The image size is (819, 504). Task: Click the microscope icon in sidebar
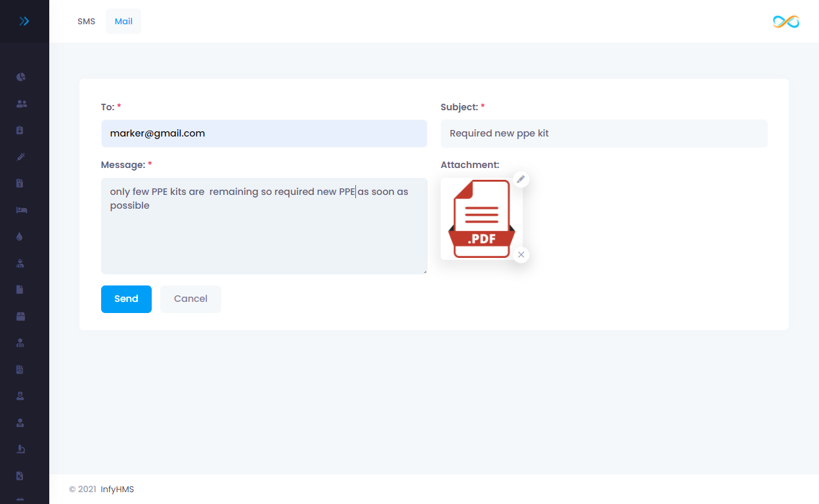(x=21, y=449)
